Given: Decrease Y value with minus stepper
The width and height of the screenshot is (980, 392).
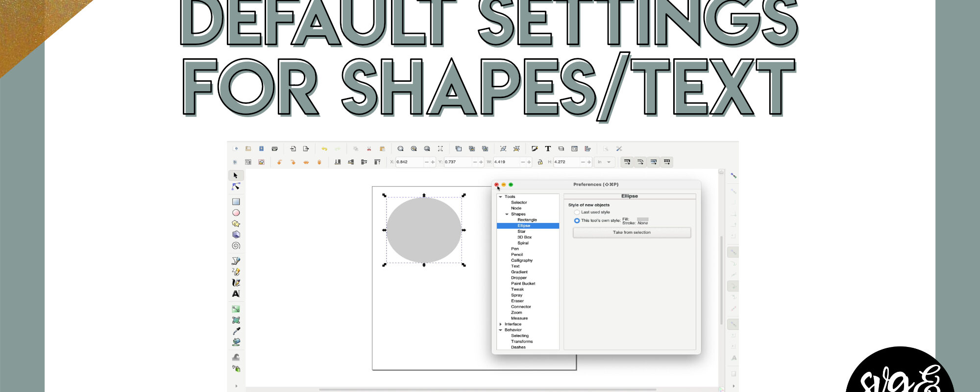Looking at the screenshot, I should (475, 162).
